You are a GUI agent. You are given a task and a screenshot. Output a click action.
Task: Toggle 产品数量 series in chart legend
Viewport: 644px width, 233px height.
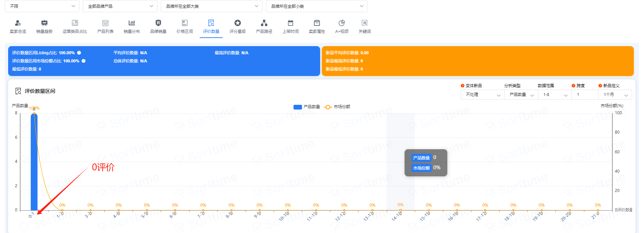click(x=307, y=107)
